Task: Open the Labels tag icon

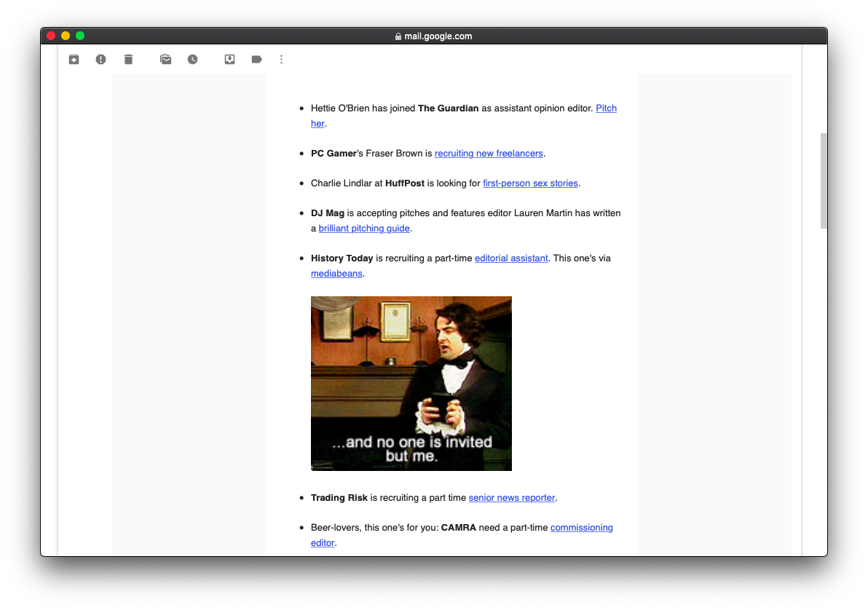Action: pyautogui.click(x=257, y=59)
